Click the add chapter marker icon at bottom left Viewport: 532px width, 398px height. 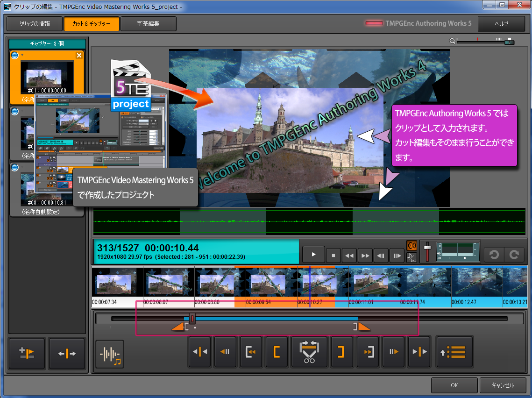pyautogui.click(x=27, y=354)
